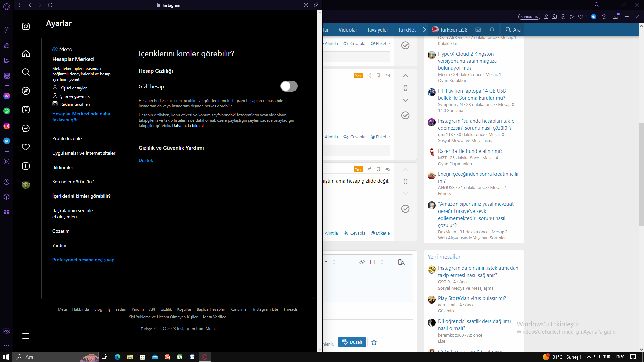Upvote post #4 with up arrow
The image size is (644, 362).
[x=405, y=76]
